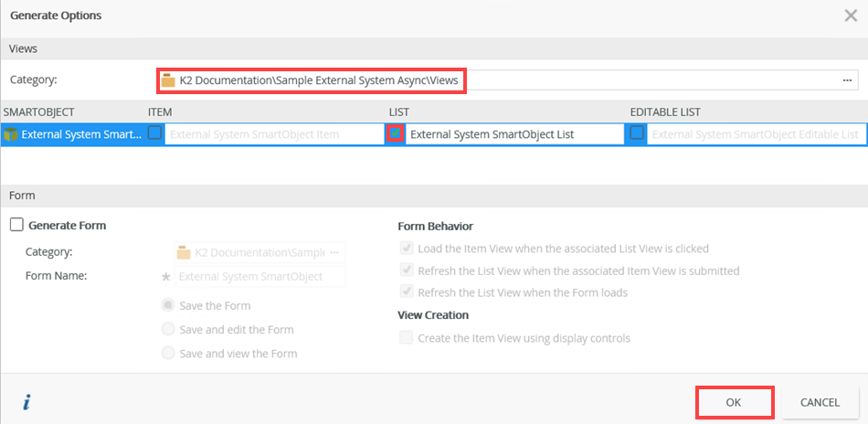
Task: Click the Form category folder icon
Action: point(184,252)
